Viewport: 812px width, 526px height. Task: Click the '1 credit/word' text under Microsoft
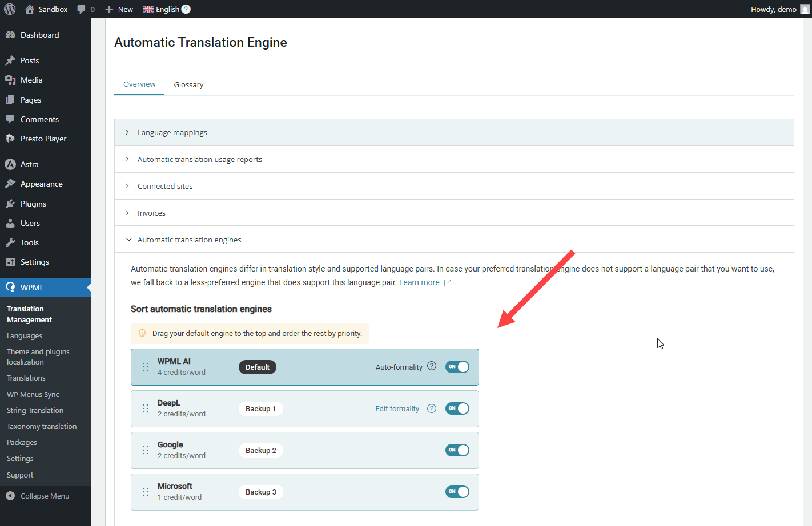(179, 497)
